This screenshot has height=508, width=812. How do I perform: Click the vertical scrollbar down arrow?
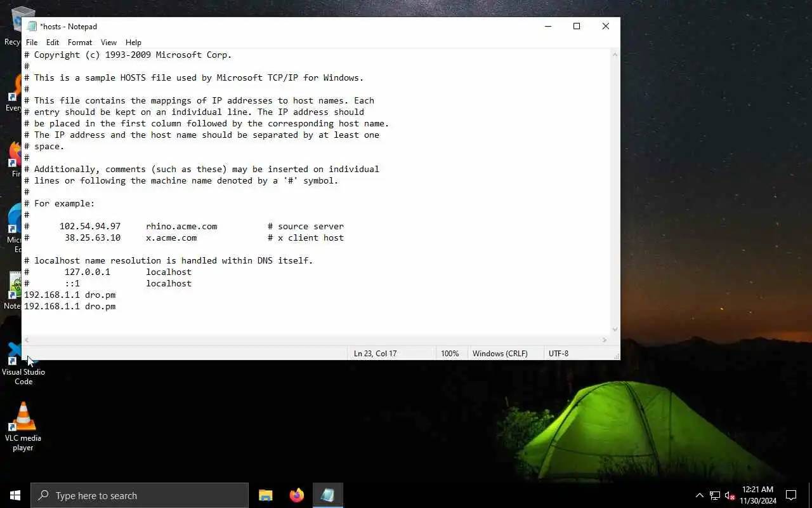point(615,330)
